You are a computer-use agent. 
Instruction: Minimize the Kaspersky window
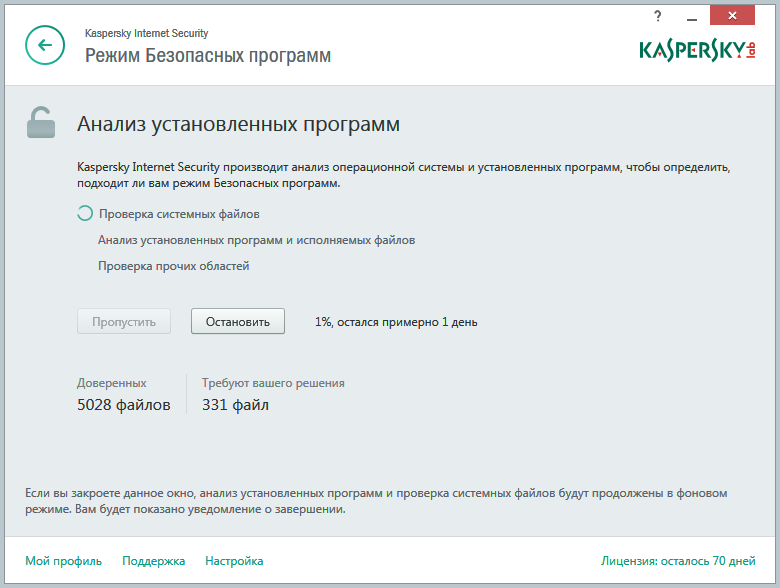click(691, 19)
